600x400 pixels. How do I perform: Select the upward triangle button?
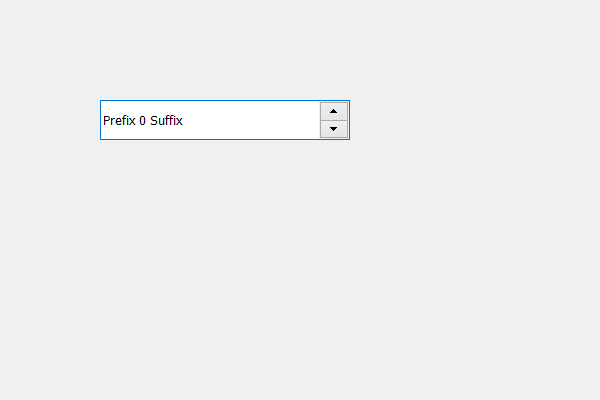coord(334,111)
